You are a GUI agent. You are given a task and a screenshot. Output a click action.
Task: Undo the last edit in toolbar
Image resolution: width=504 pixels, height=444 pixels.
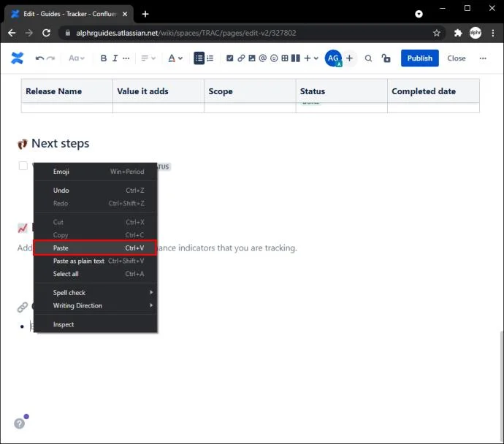[39, 58]
